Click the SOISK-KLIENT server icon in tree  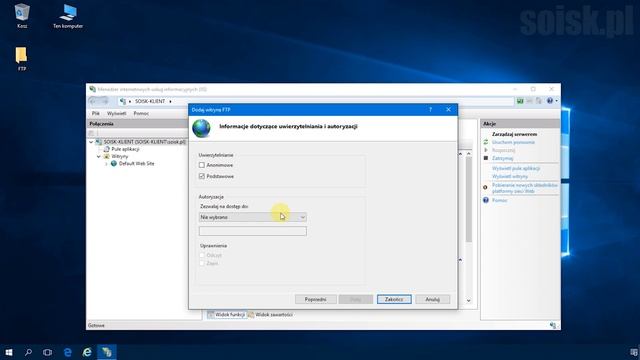(99, 142)
